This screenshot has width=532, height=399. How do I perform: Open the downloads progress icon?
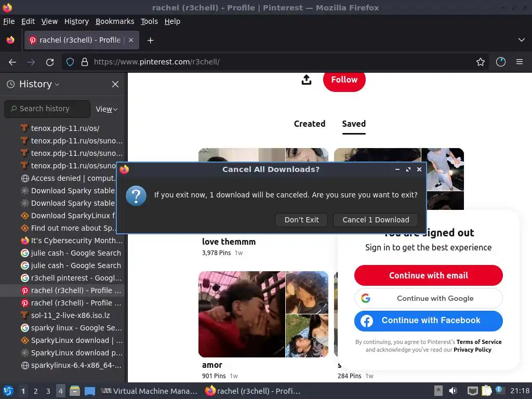(501, 62)
